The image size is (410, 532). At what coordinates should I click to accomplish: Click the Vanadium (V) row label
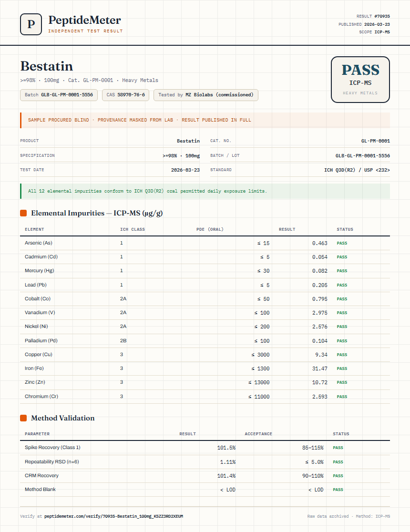40,313
